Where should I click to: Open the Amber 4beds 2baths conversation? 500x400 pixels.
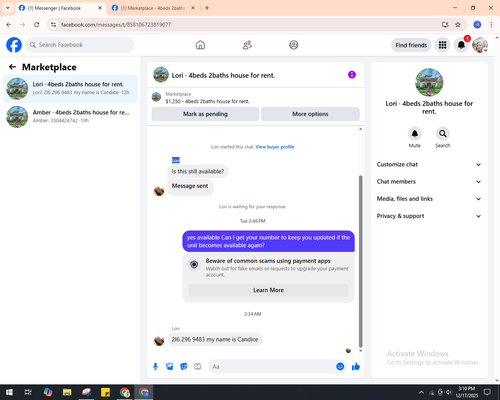(x=70, y=116)
